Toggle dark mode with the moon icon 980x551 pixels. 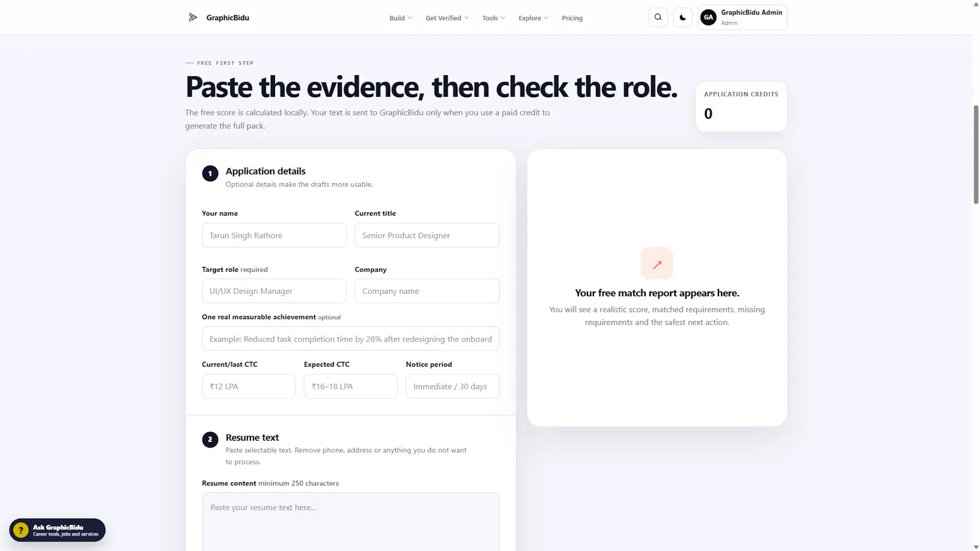click(x=683, y=17)
